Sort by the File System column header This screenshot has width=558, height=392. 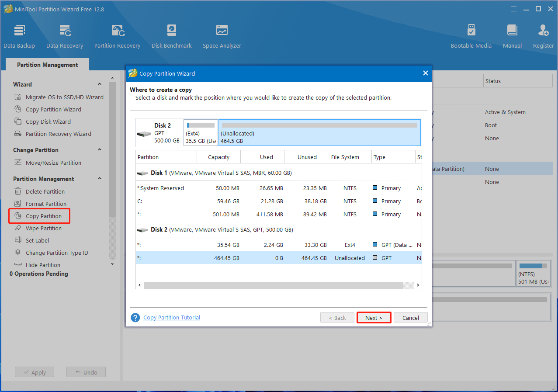click(x=350, y=157)
